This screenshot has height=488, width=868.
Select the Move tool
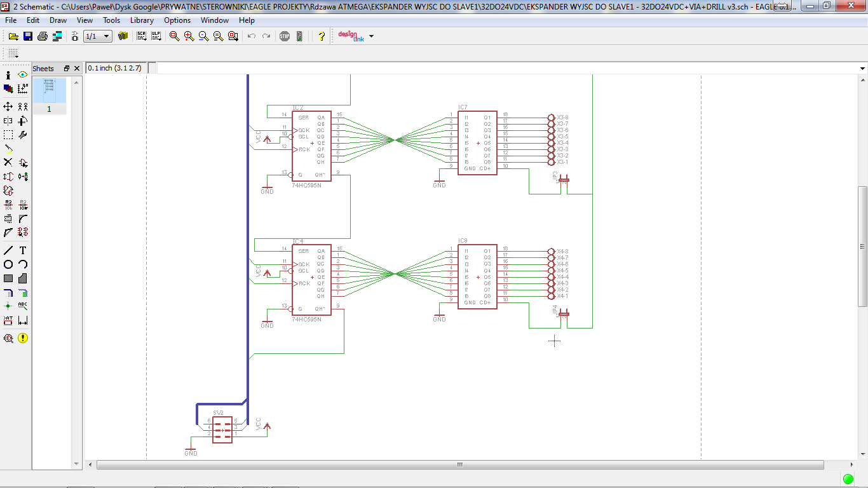click(8, 107)
